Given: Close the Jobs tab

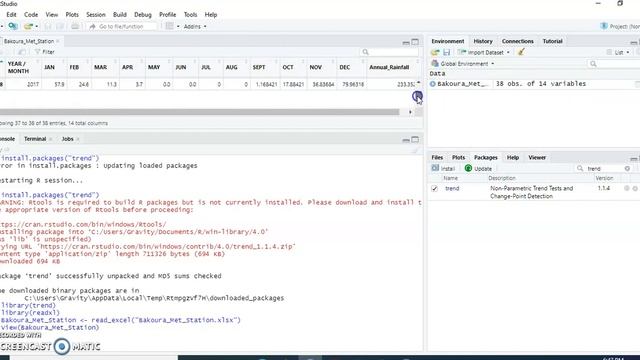Looking at the screenshot, I should click(x=78, y=139).
